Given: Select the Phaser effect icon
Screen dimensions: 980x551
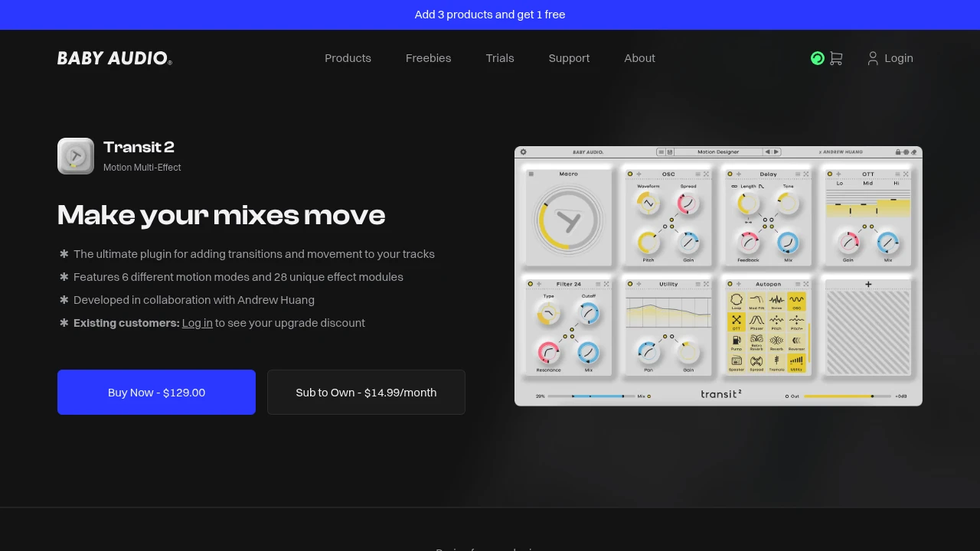Looking at the screenshot, I should (756, 322).
